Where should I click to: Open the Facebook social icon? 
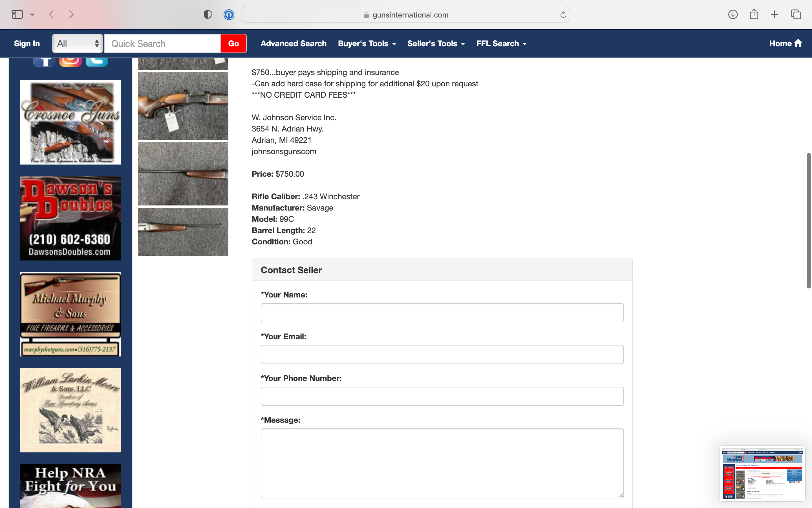(x=44, y=62)
